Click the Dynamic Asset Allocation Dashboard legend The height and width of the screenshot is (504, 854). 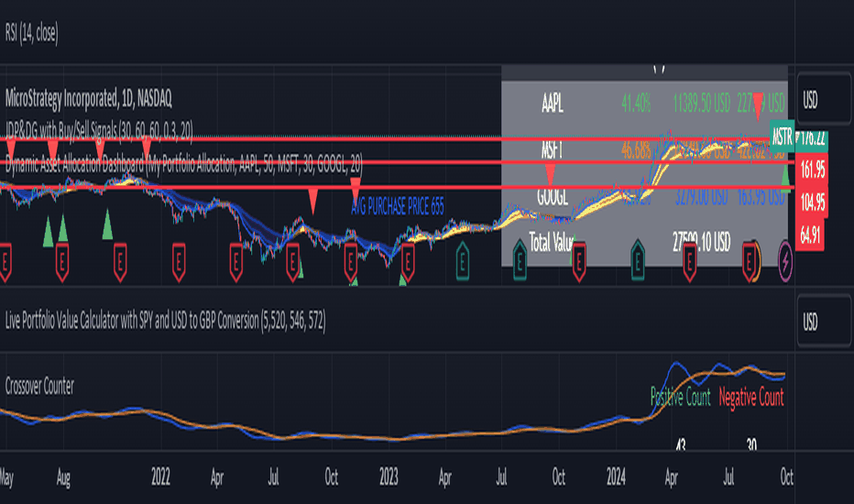(183, 163)
